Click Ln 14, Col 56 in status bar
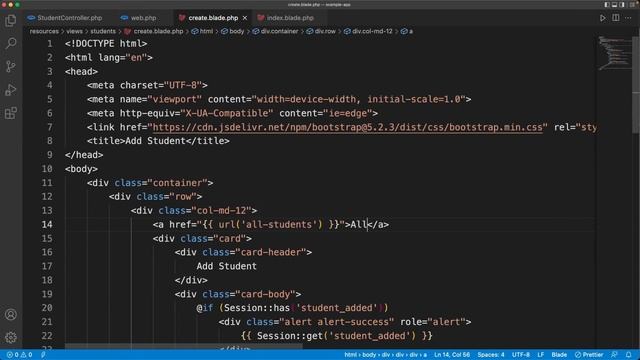 (452, 355)
